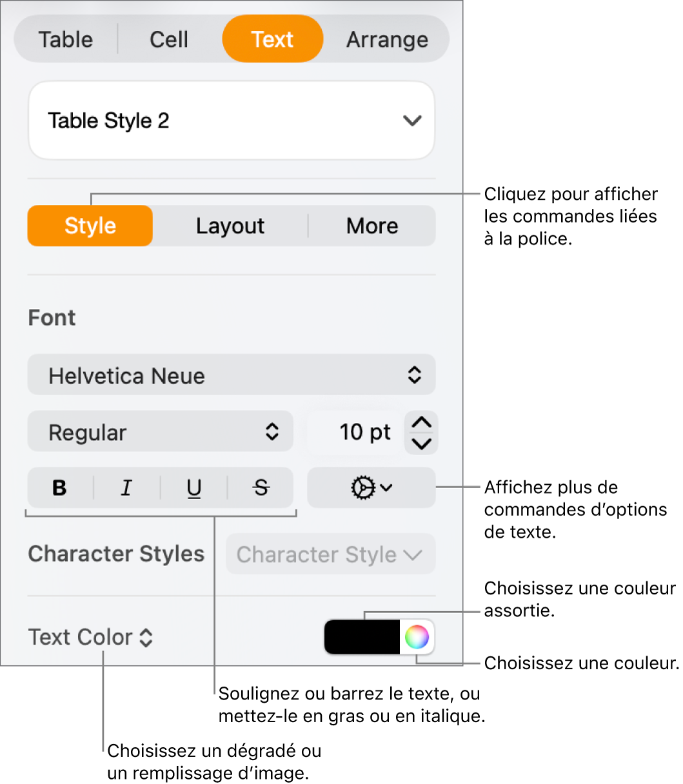683x784 pixels.
Task: Open the Table Style 2 dropdown
Action: pyautogui.click(x=231, y=121)
